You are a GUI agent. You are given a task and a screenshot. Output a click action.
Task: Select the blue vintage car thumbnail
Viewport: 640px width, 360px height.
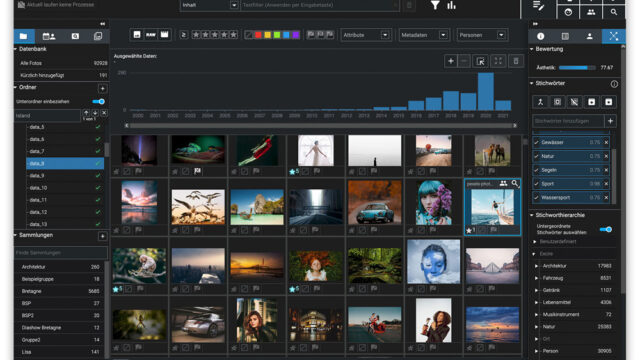point(374,203)
